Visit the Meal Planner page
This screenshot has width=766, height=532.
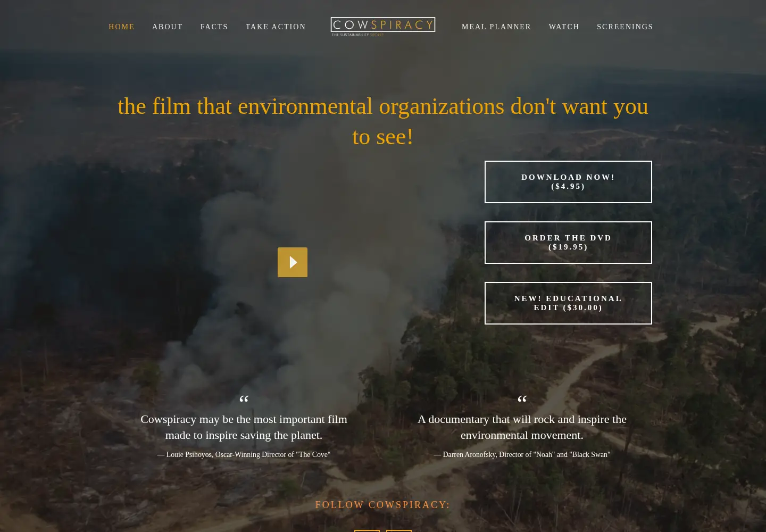pos(496,27)
